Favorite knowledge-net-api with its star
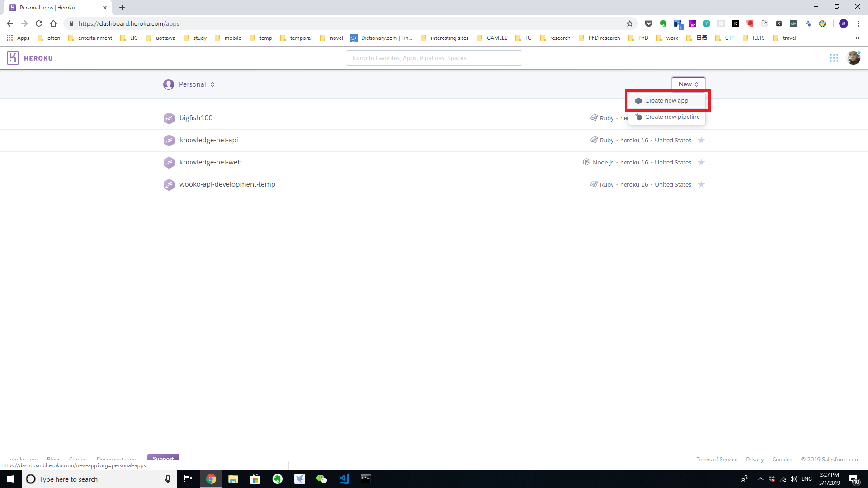 pos(701,141)
